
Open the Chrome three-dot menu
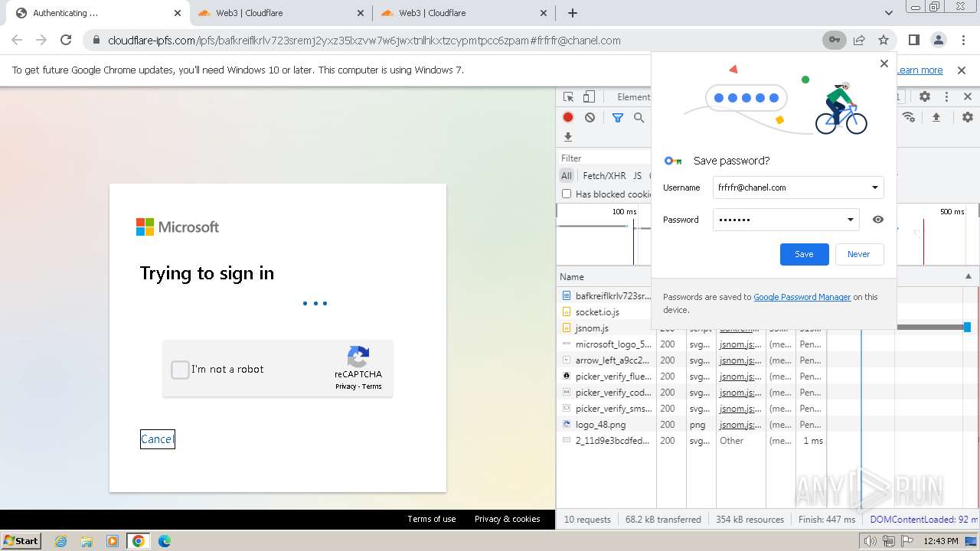(x=962, y=40)
